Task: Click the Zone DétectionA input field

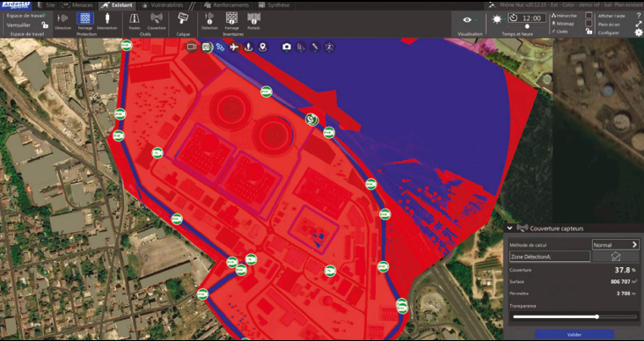Action: [550, 257]
